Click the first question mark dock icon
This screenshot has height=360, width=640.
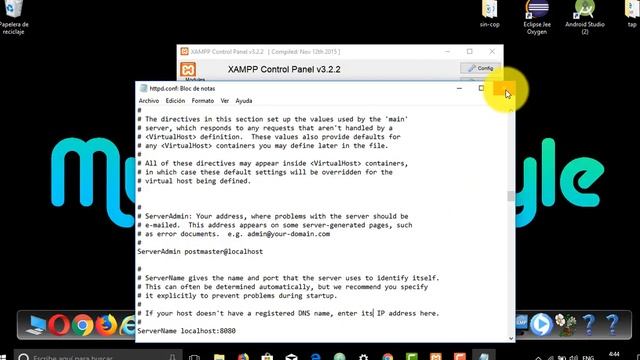point(589,325)
